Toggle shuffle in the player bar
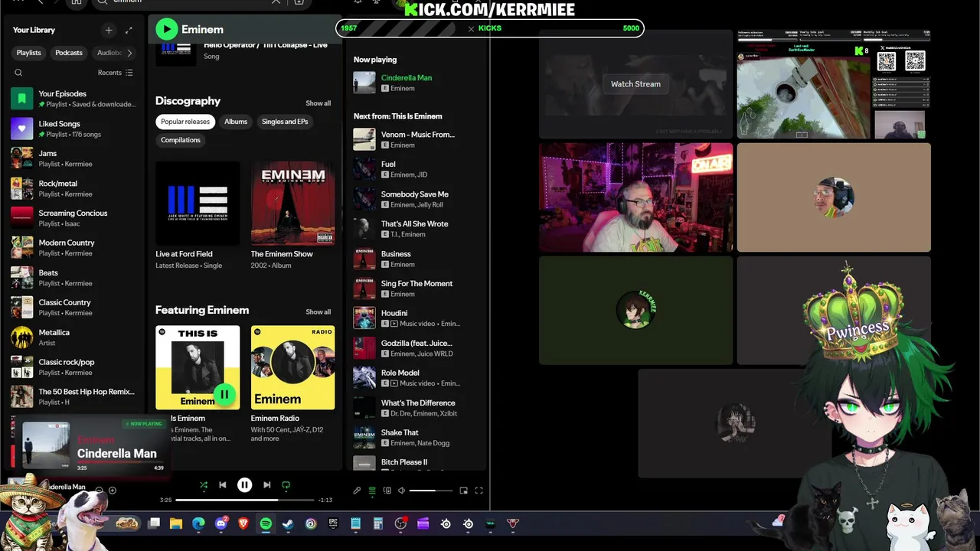The height and width of the screenshot is (551, 980). click(x=203, y=484)
